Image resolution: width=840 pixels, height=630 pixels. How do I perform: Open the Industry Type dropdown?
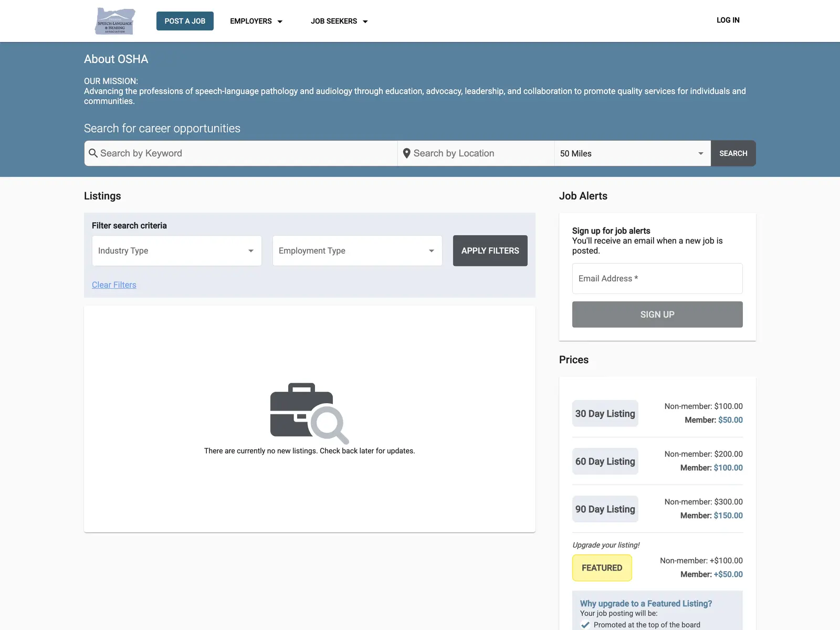(177, 250)
